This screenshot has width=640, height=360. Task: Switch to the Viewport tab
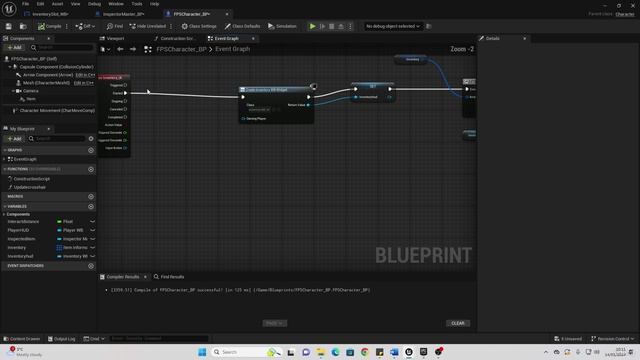pyautogui.click(x=115, y=38)
